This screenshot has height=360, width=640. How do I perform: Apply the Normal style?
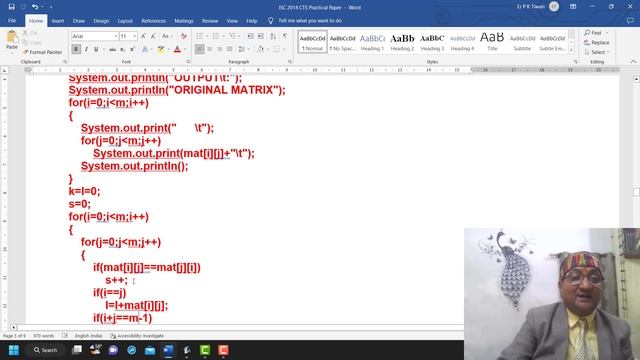312,42
